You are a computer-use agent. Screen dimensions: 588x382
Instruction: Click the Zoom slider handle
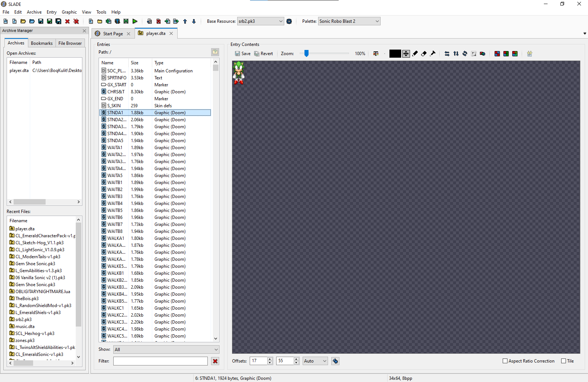tap(306, 54)
